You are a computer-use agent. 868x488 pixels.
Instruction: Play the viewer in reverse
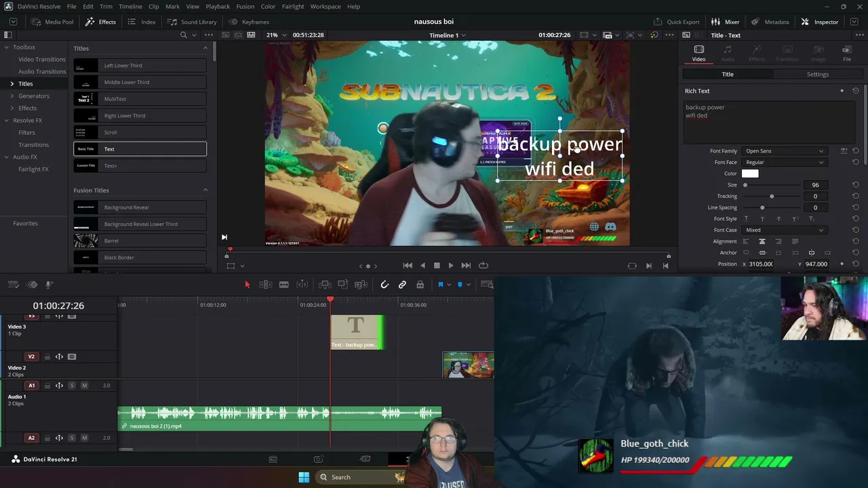coord(422,266)
